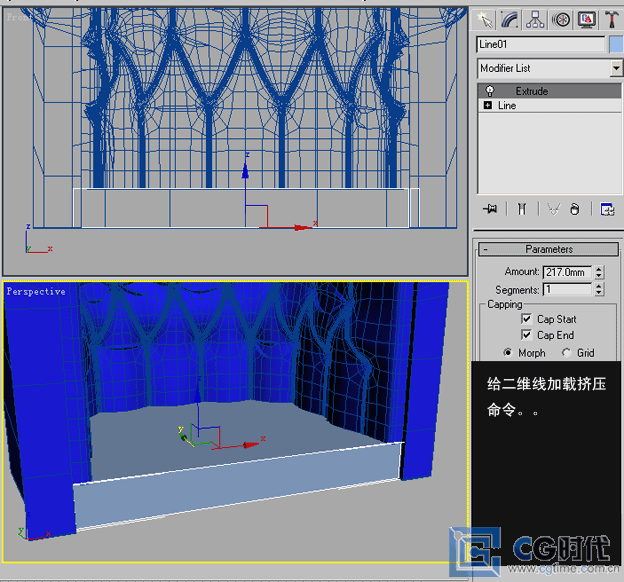Select the Grid radio button
Image resolution: width=624 pixels, height=582 pixels.
click(566, 353)
